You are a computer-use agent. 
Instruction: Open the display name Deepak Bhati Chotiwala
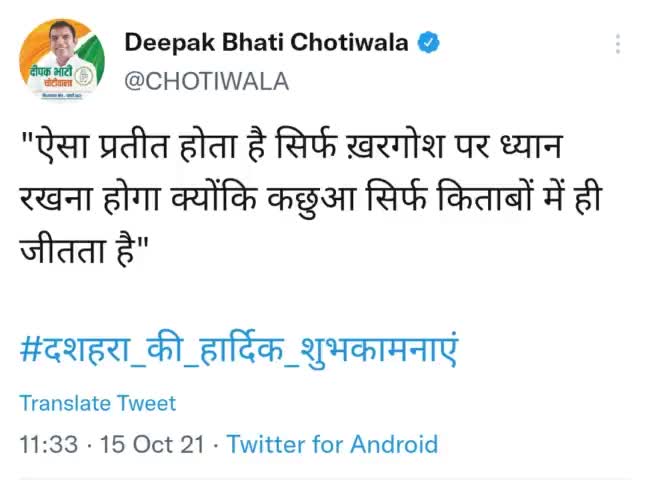[x=267, y=43]
